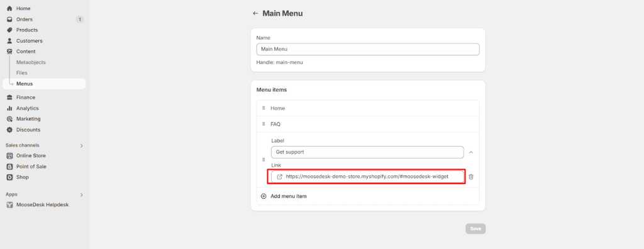The height and width of the screenshot is (249, 644).
Task: Expand the Sales channels section
Action: [81, 145]
